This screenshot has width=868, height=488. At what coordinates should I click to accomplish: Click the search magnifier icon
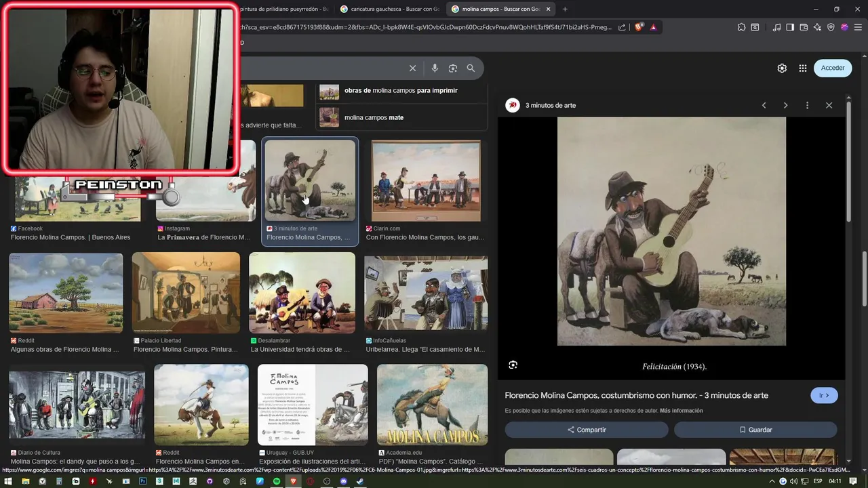pyautogui.click(x=471, y=68)
